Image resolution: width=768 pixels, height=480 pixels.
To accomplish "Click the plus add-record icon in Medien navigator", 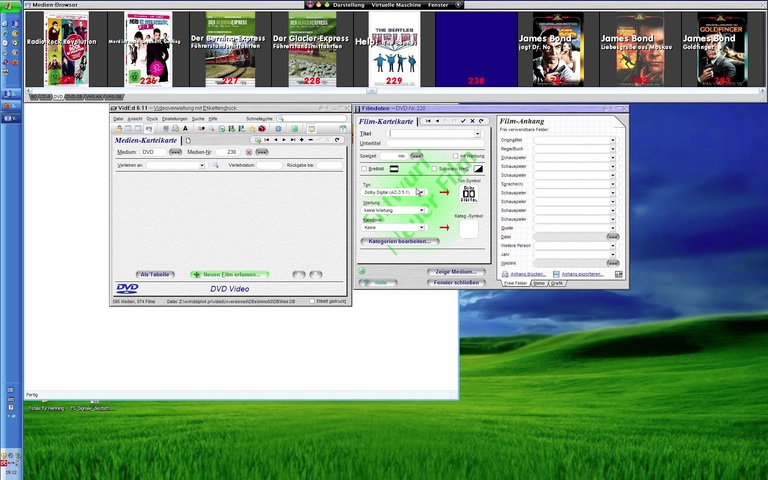I will click(302, 140).
